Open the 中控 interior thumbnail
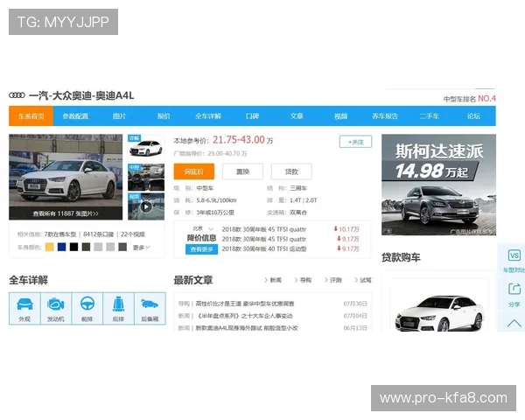The width and height of the screenshot is (525, 420). (146, 177)
